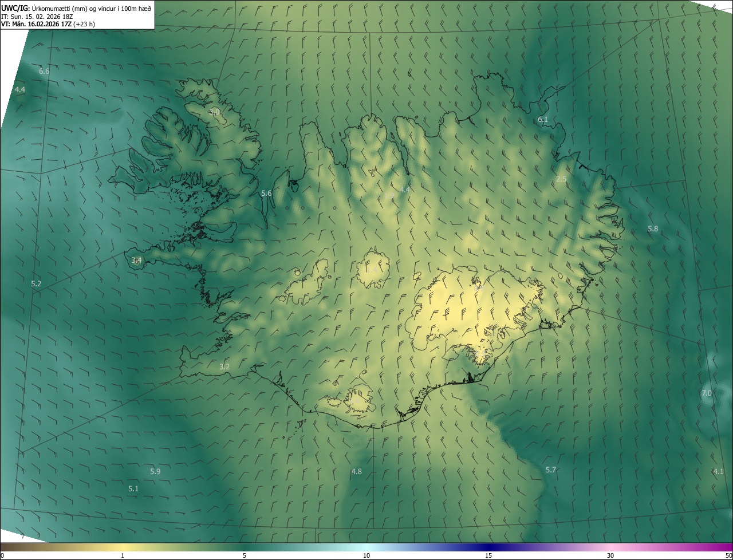Viewport: 733px width, 560px height.
Task: Select the 3.2 value on Reykjanes
Action: [x=224, y=367]
